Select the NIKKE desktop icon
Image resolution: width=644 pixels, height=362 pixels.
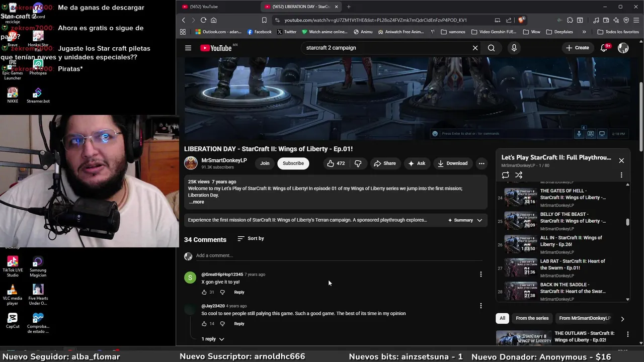point(13,95)
